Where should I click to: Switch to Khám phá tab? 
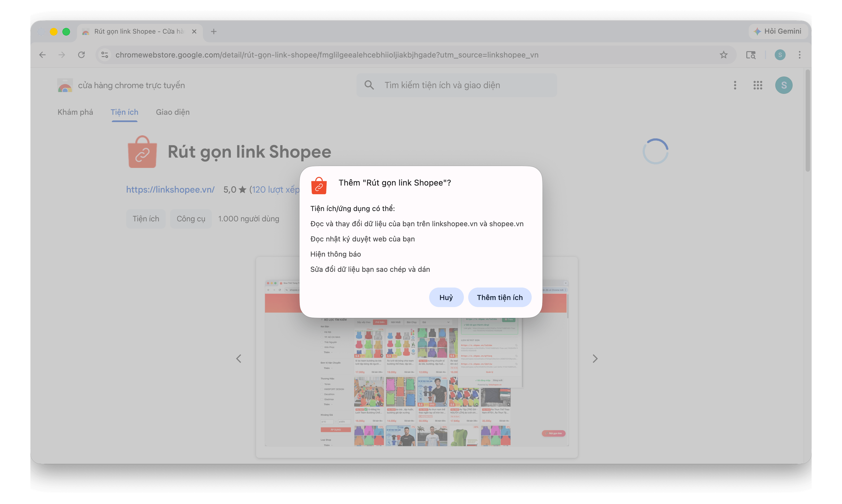[x=75, y=112]
